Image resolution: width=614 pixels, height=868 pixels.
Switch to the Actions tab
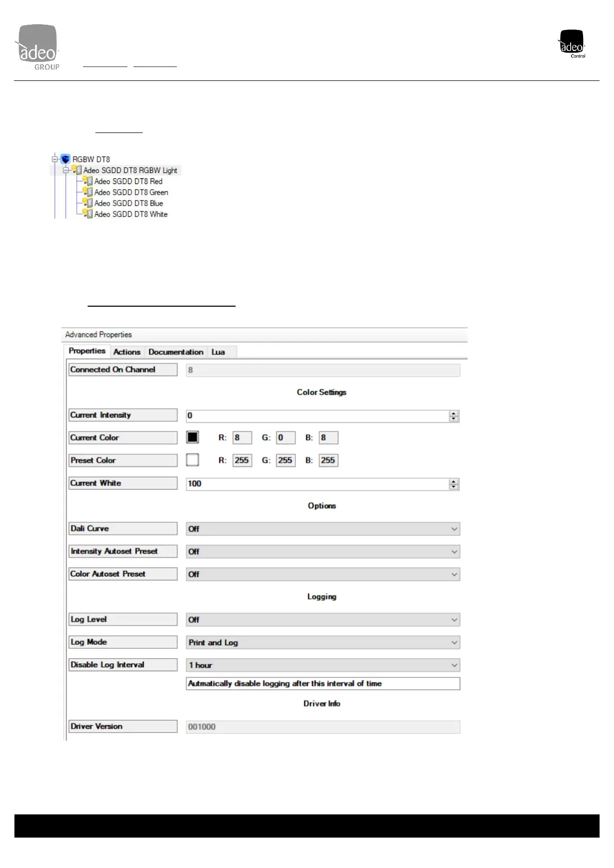point(127,352)
